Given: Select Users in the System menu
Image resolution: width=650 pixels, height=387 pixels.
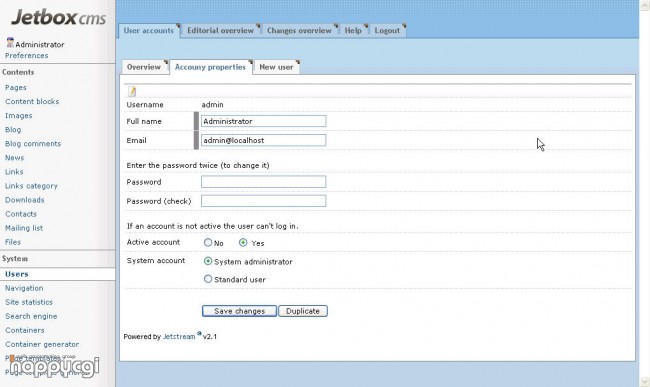Looking at the screenshot, I should [17, 274].
